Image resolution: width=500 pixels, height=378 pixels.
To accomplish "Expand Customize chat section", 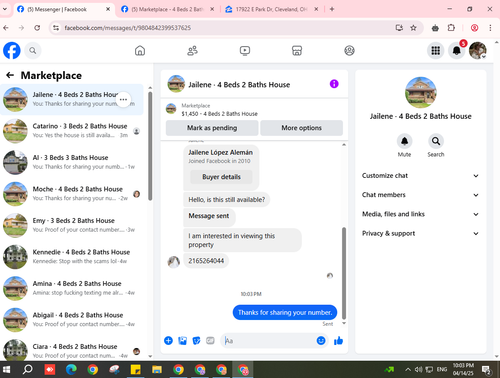I will (420, 176).
